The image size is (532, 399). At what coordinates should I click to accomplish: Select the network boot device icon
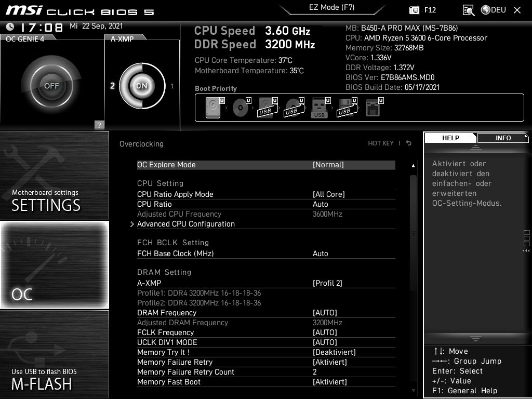[x=375, y=108]
